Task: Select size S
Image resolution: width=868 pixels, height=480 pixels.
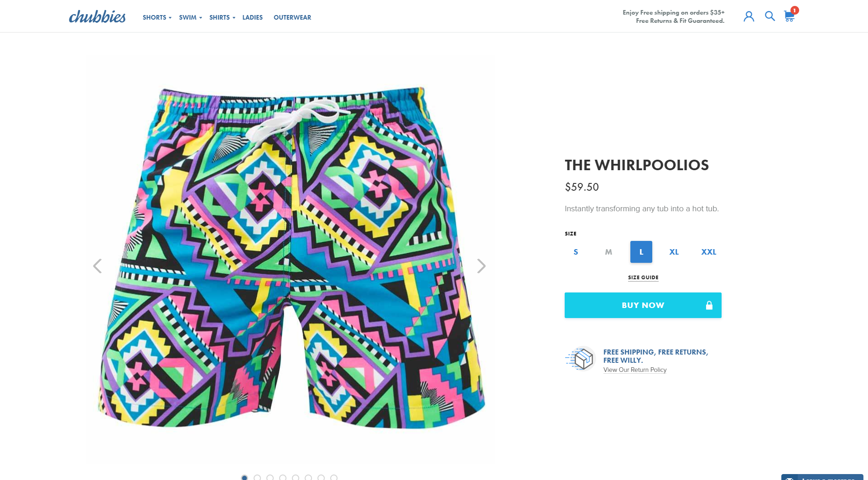Action: tap(576, 252)
